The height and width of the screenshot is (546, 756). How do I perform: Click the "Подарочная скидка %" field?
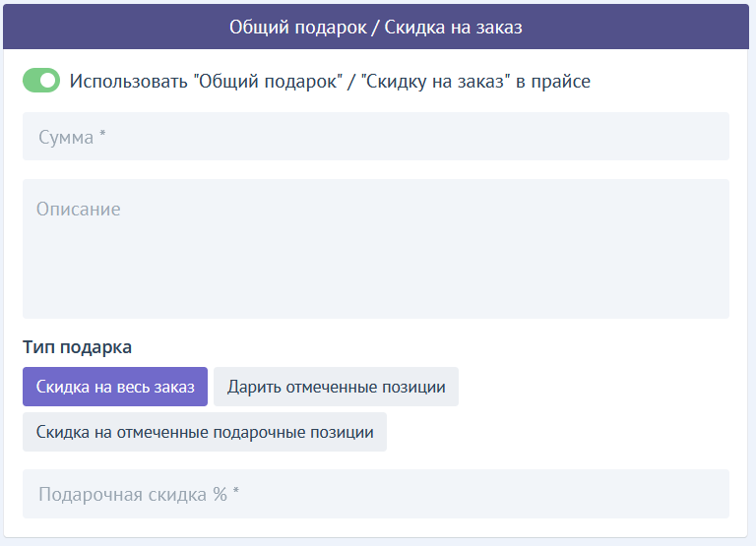375,494
